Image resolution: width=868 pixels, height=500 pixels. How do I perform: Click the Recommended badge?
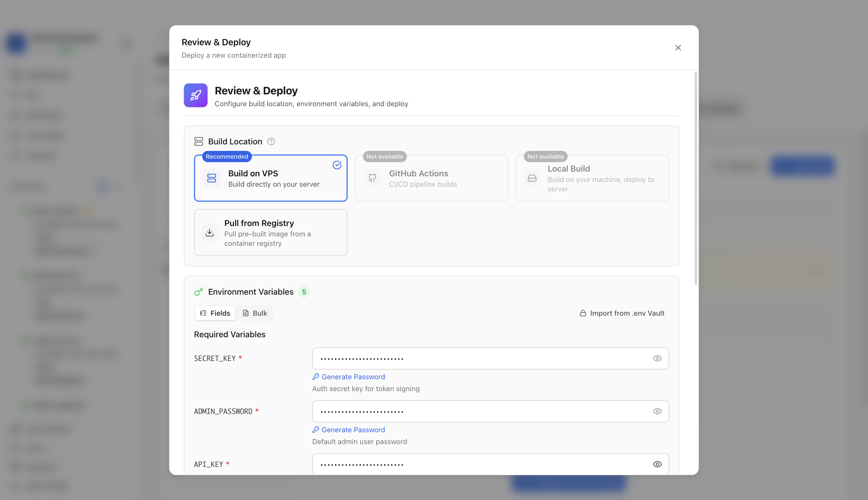(227, 157)
